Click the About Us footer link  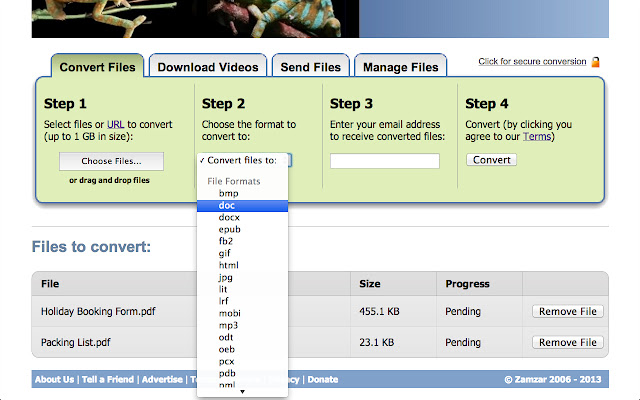(x=54, y=380)
